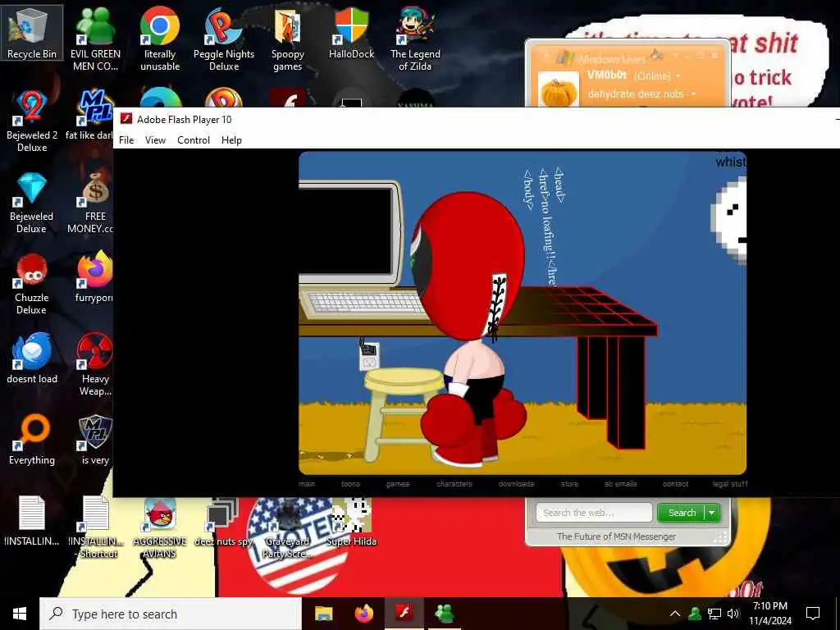Image resolution: width=840 pixels, height=630 pixels.
Task: Select the 'is very' shield shortcut
Action: 95,440
